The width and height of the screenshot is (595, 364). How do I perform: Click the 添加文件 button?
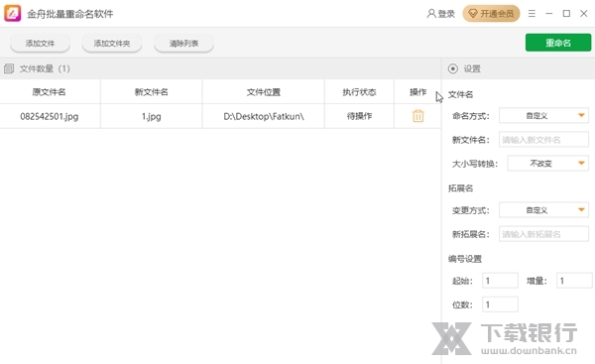[40, 44]
